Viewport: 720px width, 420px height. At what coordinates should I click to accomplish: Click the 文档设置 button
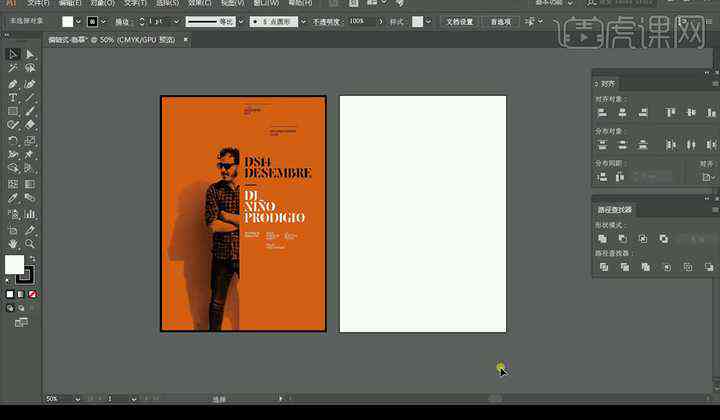tap(460, 22)
